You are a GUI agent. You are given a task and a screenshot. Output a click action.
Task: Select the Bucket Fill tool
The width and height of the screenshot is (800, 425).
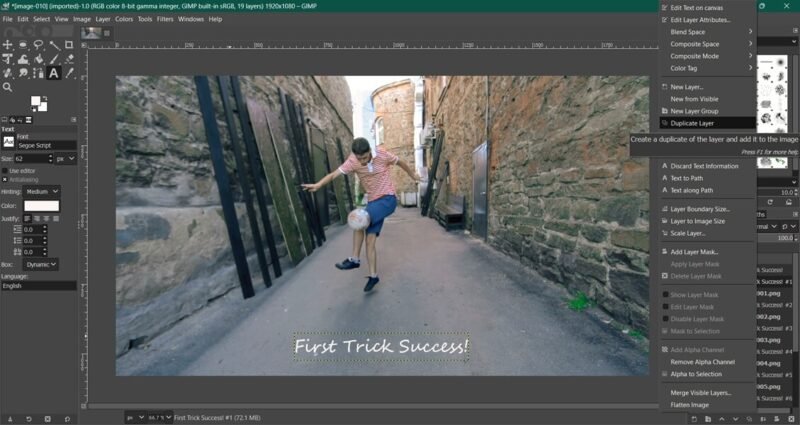click(38, 59)
